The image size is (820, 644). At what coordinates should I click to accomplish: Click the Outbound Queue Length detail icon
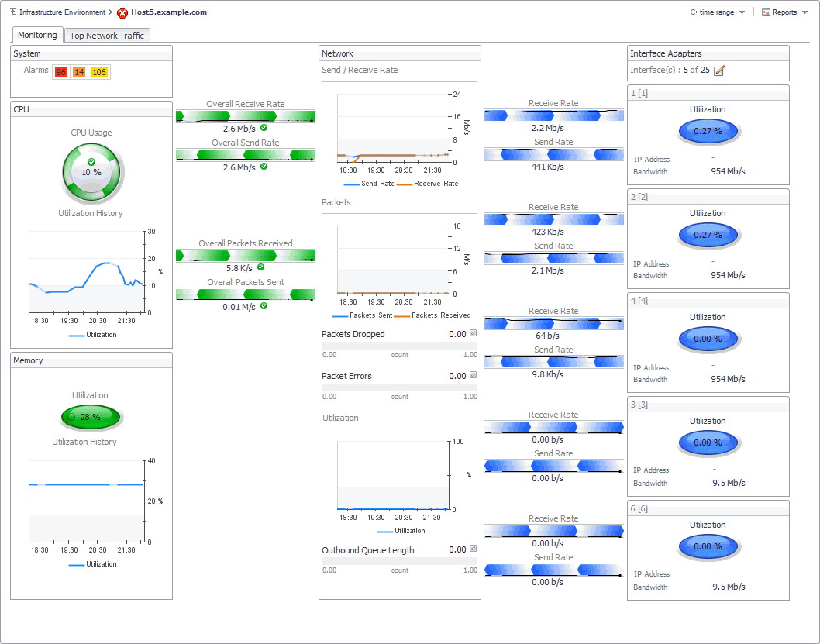click(473, 549)
